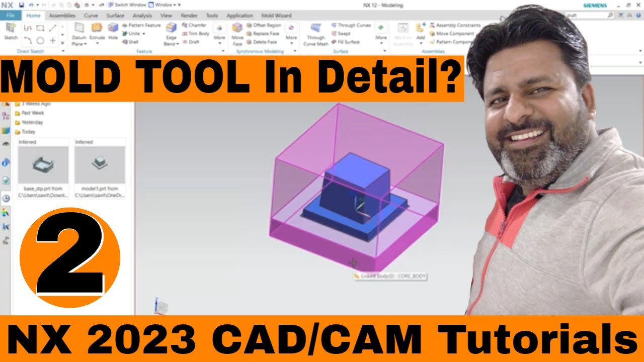The image size is (644, 362).
Task: Select the Draft command
Action: tap(191, 42)
